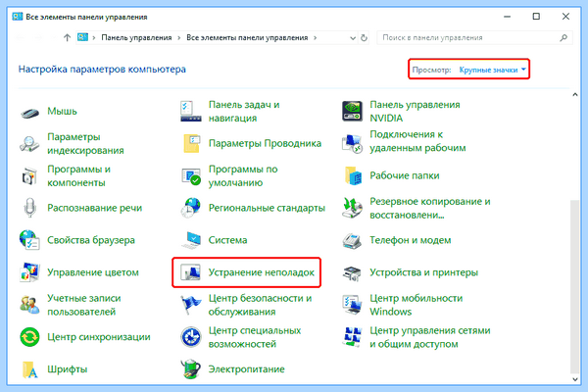Click the Программы по умолчанию icon
The width and height of the screenshot is (588, 392).
(191, 176)
